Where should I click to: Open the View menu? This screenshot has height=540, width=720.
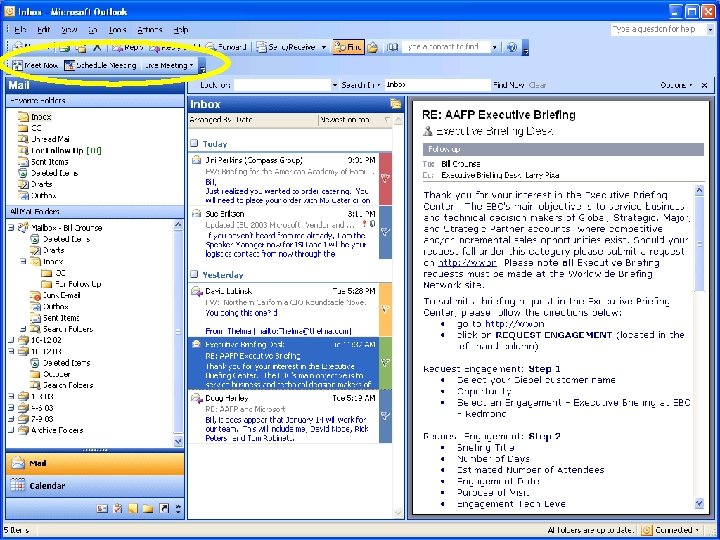click(69, 30)
